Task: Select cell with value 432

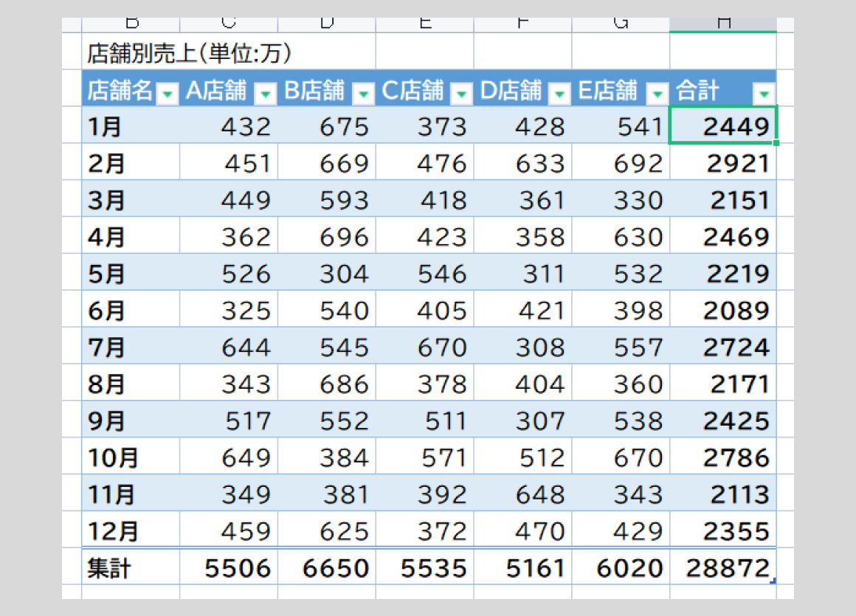Action: pyautogui.click(x=229, y=125)
